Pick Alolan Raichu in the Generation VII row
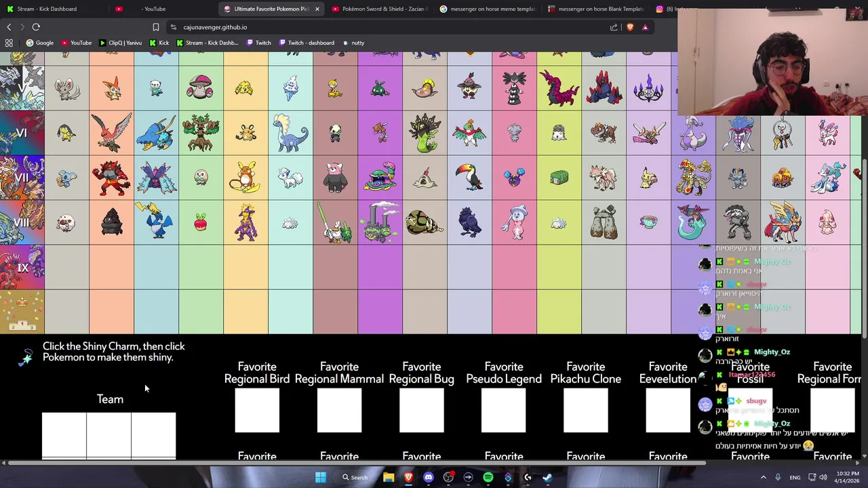The width and height of the screenshot is (868, 488). tap(245, 178)
